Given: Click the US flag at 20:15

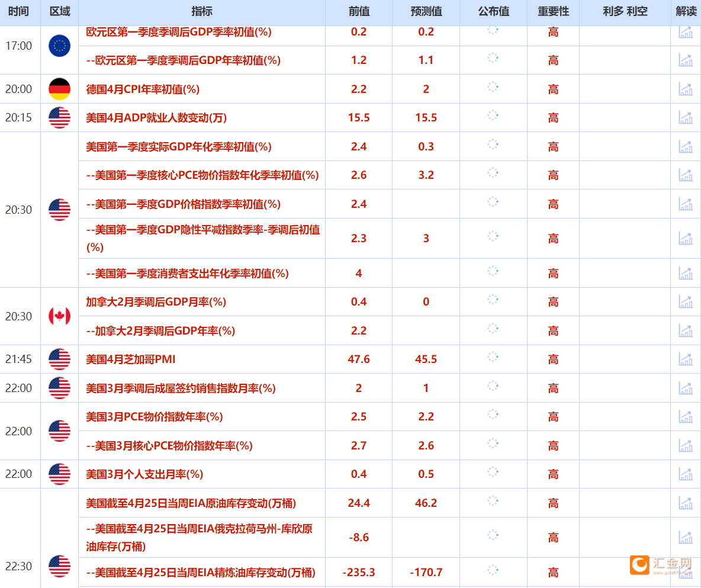Looking at the screenshot, I should 59,118.
